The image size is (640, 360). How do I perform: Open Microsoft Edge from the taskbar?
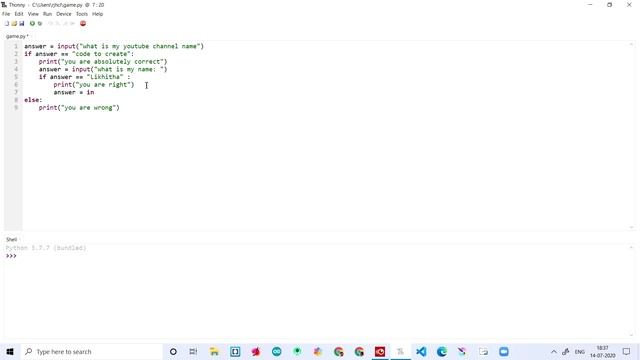[x=442, y=351]
